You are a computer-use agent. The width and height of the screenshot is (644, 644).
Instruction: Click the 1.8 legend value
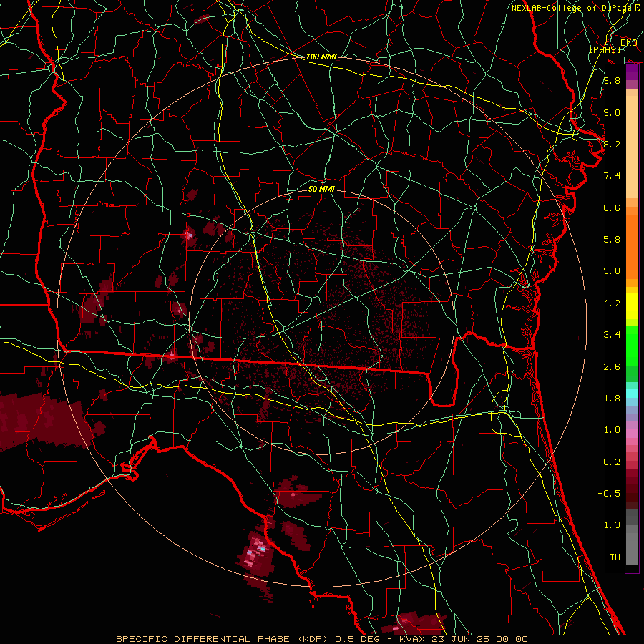point(612,399)
